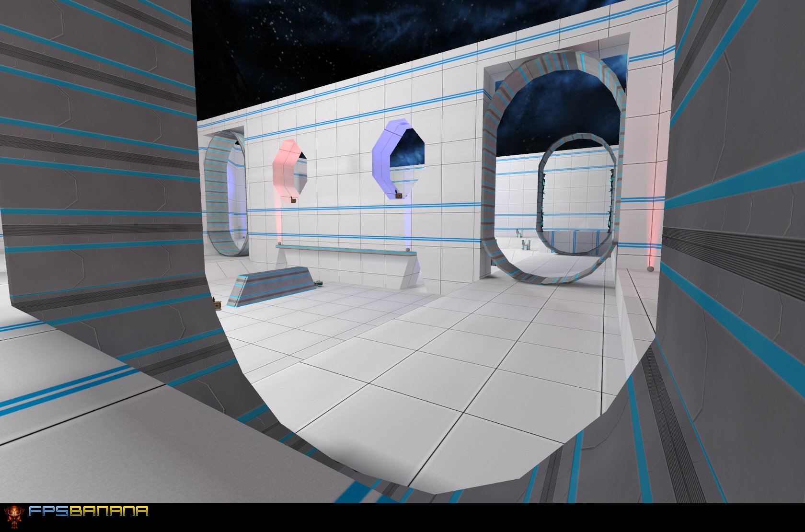The height and width of the screenshot is (532, 805).
Task: Click the green ammo box beside the ramp
Action: click(319, 284)
